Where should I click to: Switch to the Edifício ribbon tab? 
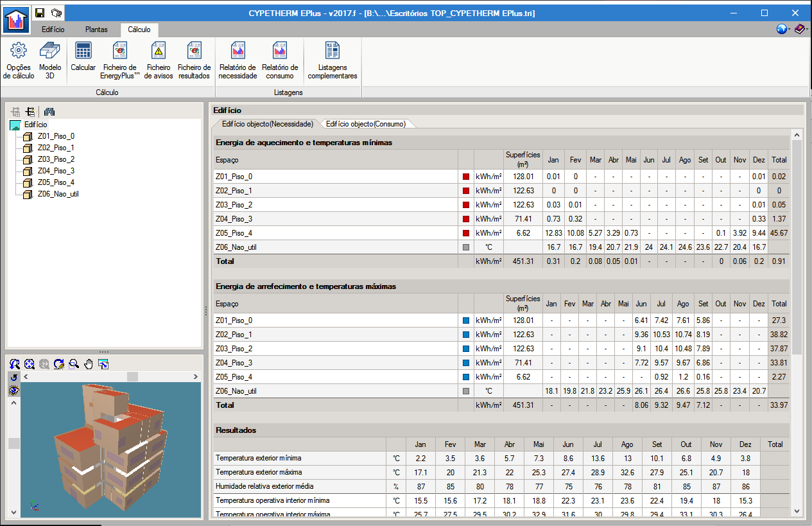click(53, 30)
